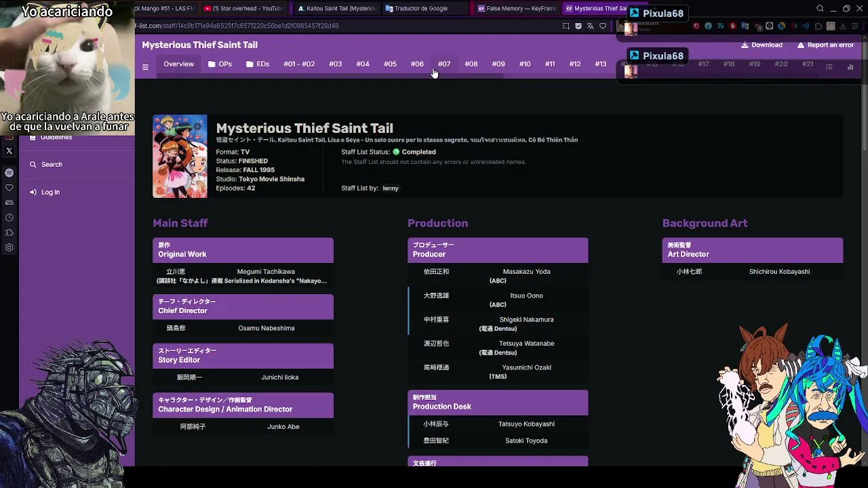Click the Masakazu Yoda producer name
This screenshot has width=868, height=488.
(x=527, y=272)
